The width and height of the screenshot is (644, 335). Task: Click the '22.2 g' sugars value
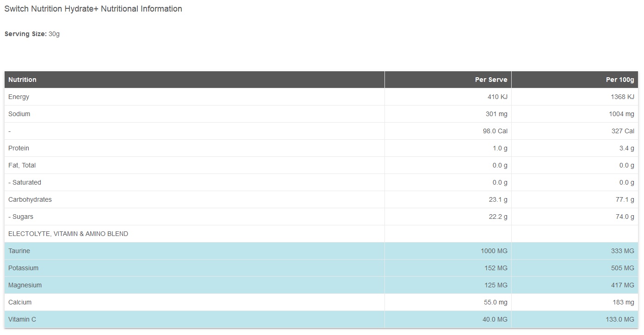tap(498, 217)
